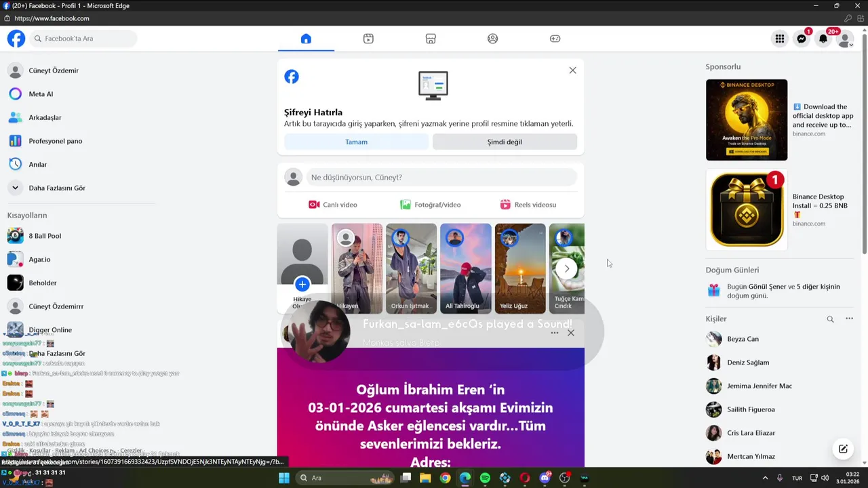The image size is (868, 488).
Task: Open the Video tab in top navigation
Action: pos(368,39)
